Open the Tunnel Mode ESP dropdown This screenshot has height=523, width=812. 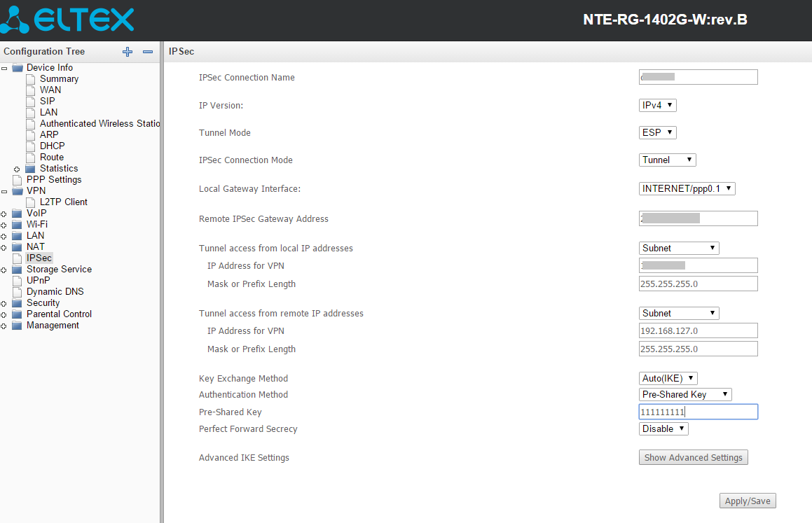pos(657,132)
